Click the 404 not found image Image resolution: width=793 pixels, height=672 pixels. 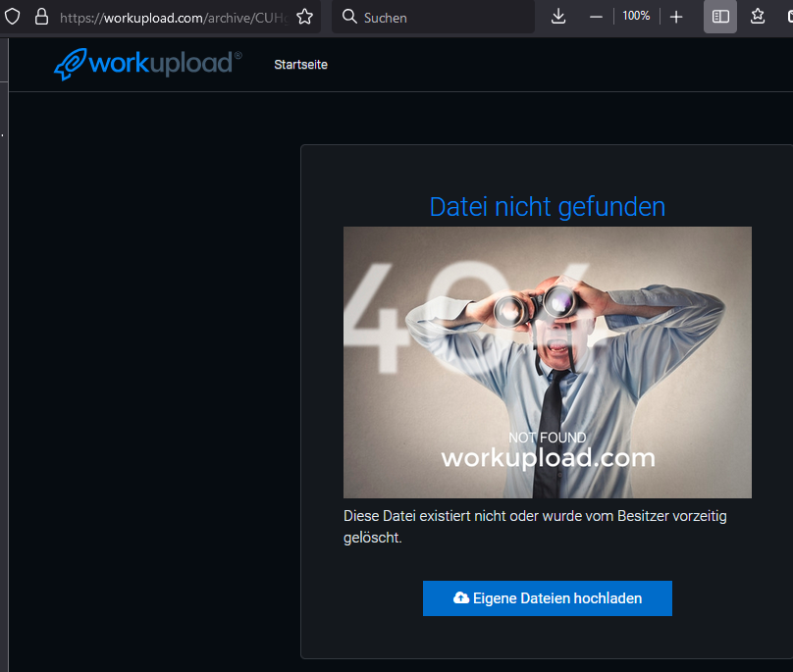548,362
